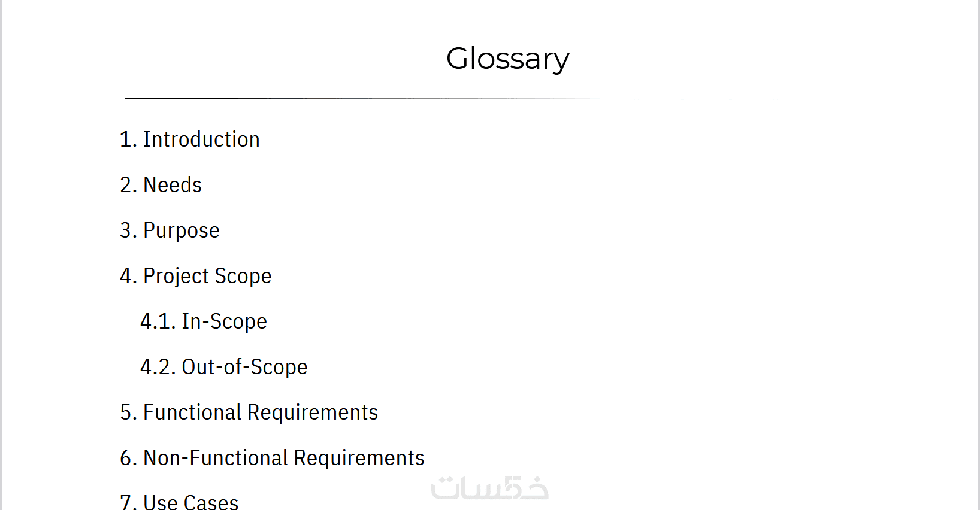Select the "3. Purpose" contents entry

[170, 230]
